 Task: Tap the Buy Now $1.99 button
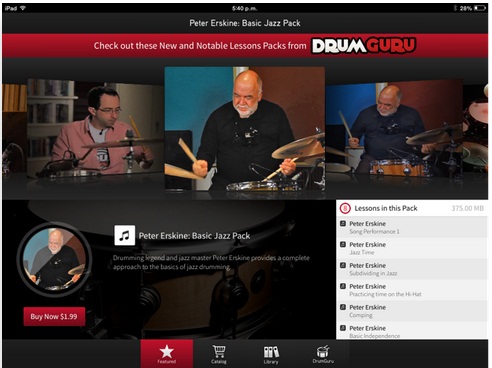pyautogui.click(x=54, y=316)
